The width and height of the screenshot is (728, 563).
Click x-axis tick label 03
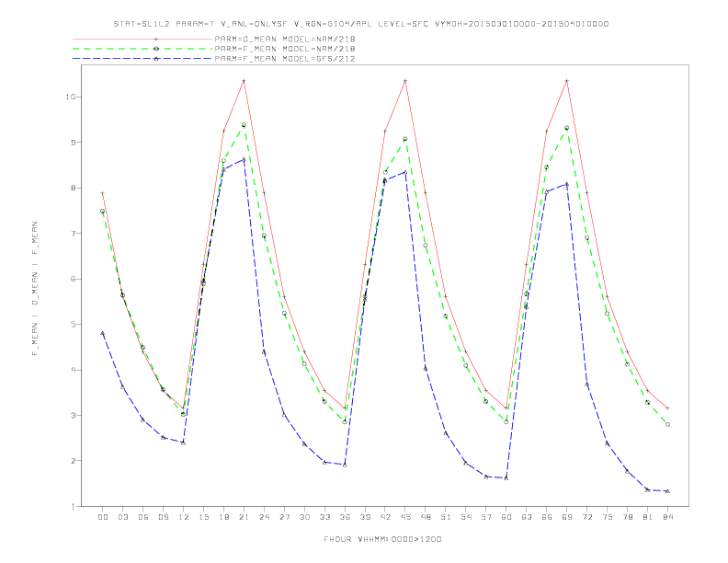pos(122,517)
